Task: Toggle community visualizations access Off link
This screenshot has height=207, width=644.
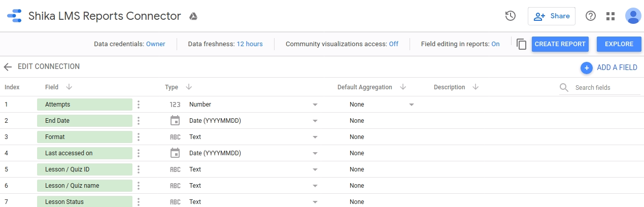Action: 394,44
